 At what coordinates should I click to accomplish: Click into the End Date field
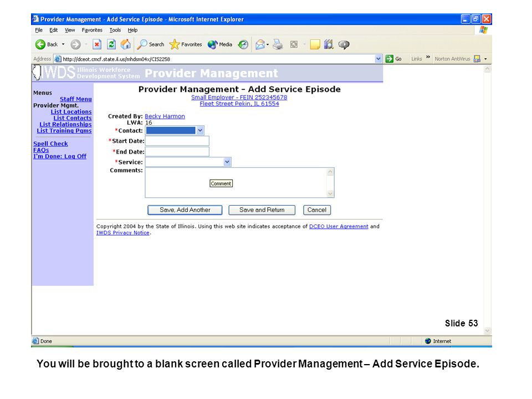coord(177,152)
